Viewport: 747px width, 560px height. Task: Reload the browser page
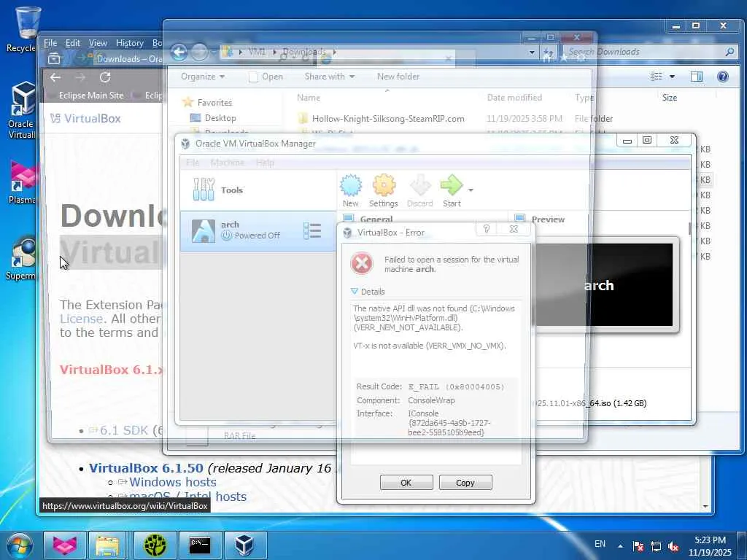pos(105,77)
